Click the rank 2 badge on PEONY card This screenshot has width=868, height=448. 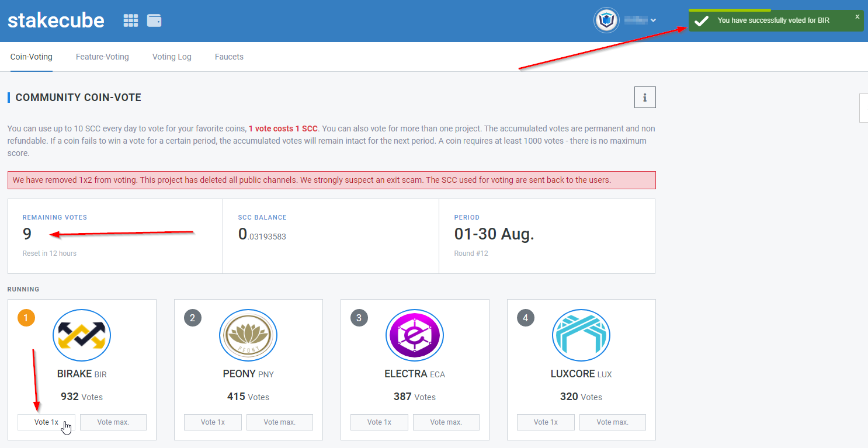[x=193, y=318]
